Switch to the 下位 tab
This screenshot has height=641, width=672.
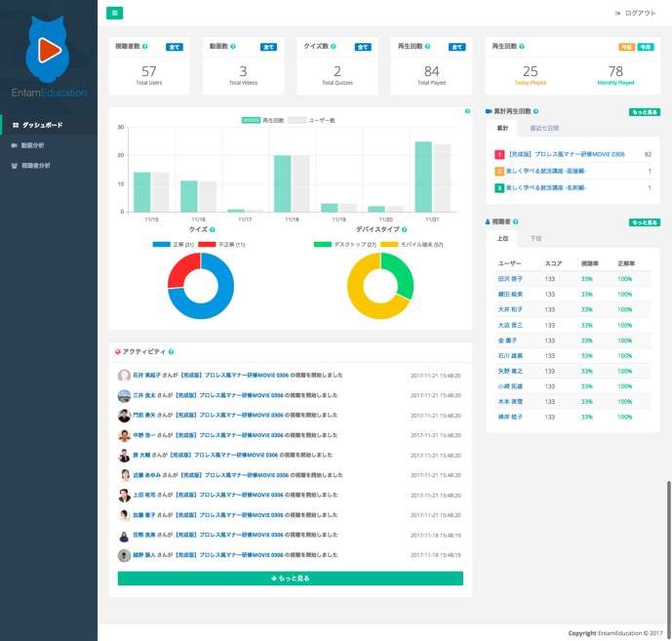pos(535,238)
